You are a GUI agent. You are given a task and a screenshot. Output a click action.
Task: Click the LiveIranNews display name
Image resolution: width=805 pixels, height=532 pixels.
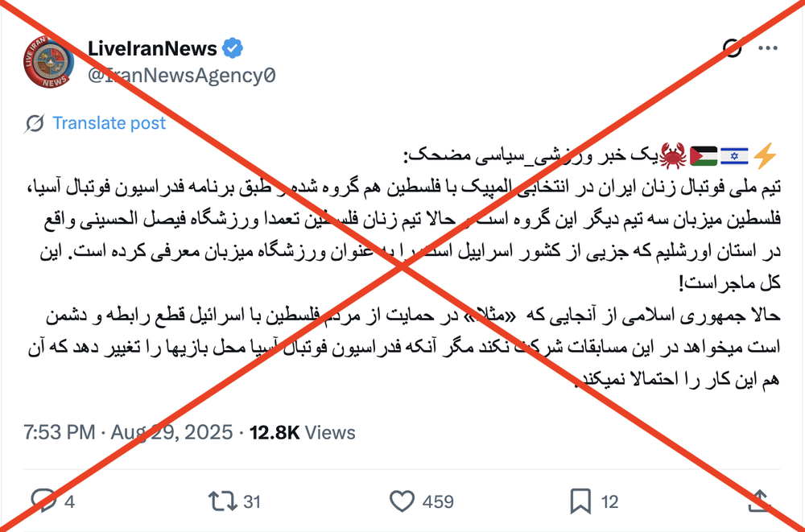152,48
